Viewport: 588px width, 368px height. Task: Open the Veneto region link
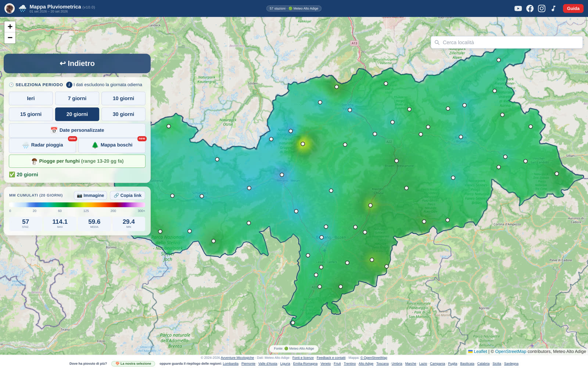tap(326, 364)
